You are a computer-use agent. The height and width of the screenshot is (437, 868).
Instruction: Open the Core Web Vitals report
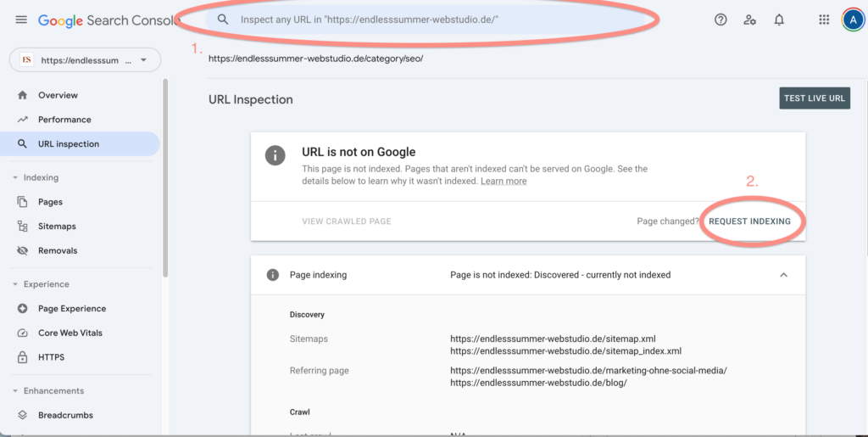70,333
